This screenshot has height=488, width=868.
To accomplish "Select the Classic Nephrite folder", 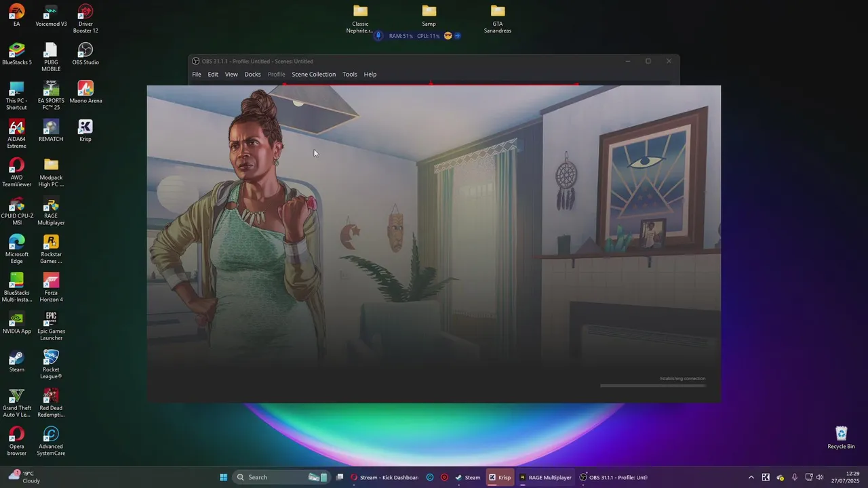I will point(360,19).
